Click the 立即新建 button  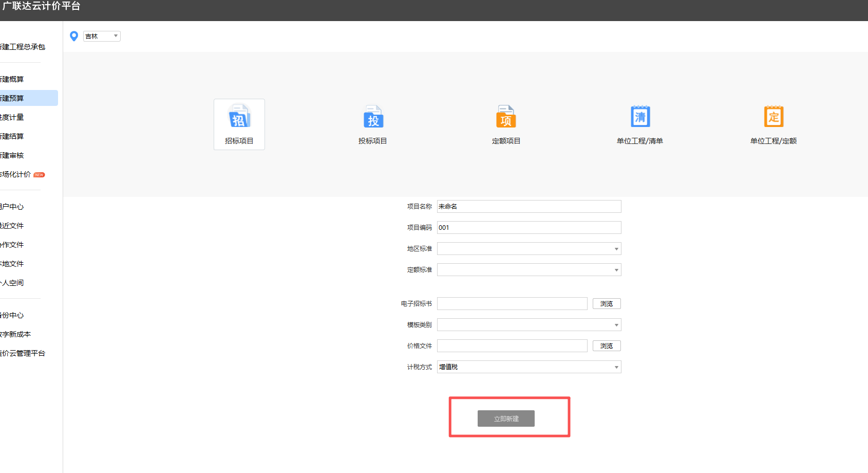[x=506, y=418]
